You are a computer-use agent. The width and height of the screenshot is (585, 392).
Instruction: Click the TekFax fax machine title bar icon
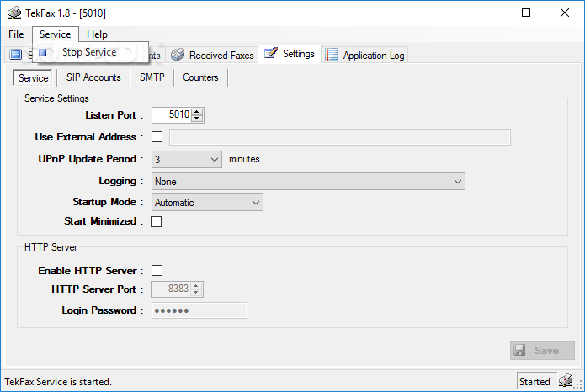click(14, 13)
